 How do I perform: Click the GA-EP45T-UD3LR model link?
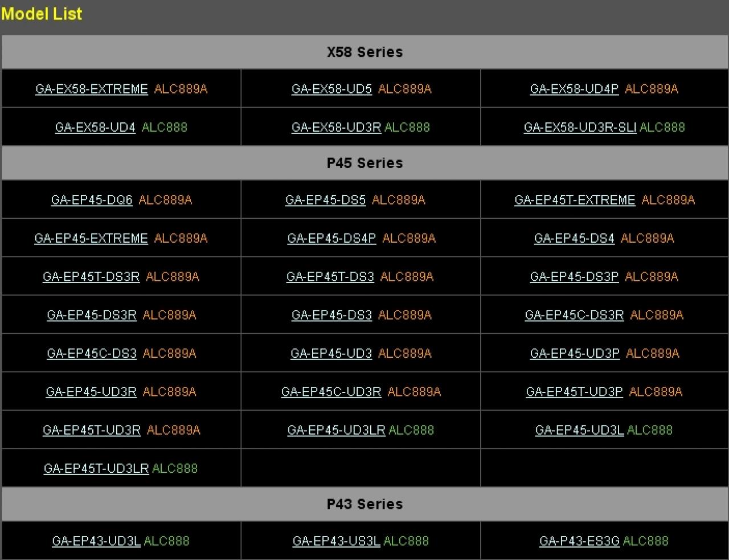pyautogui.click(x=96, y=468)
